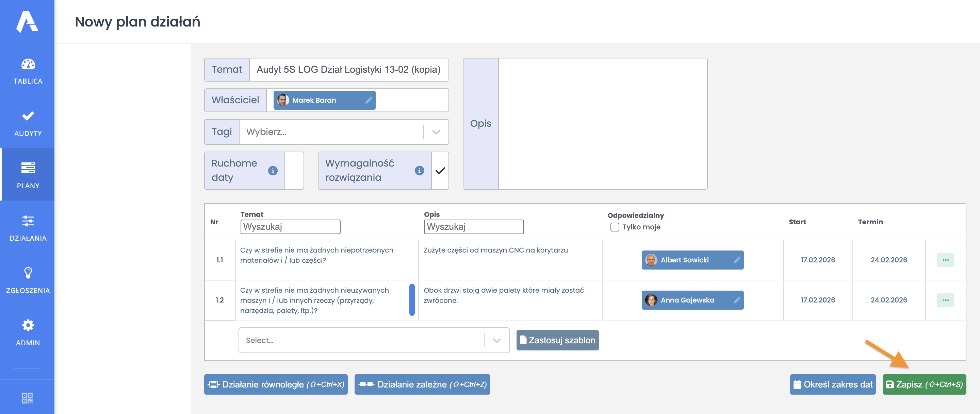
Task: Click pencil icon on Albert Sawicki
Action: click(736, 260)
